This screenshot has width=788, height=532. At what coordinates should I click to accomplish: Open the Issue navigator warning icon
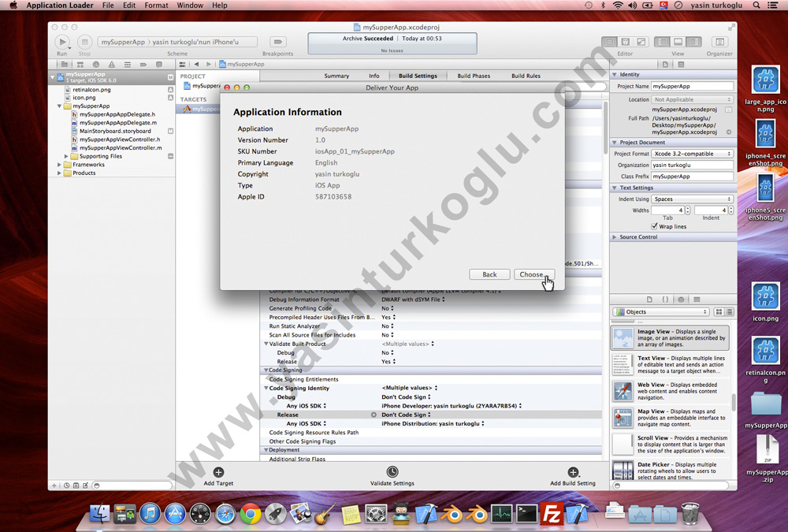[112, 65]
